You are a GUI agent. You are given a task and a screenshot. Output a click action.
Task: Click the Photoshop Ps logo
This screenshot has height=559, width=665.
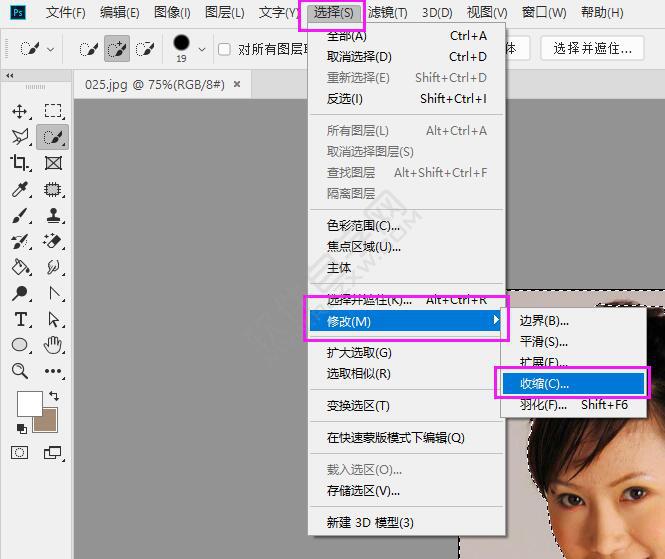tap(18, 12)
